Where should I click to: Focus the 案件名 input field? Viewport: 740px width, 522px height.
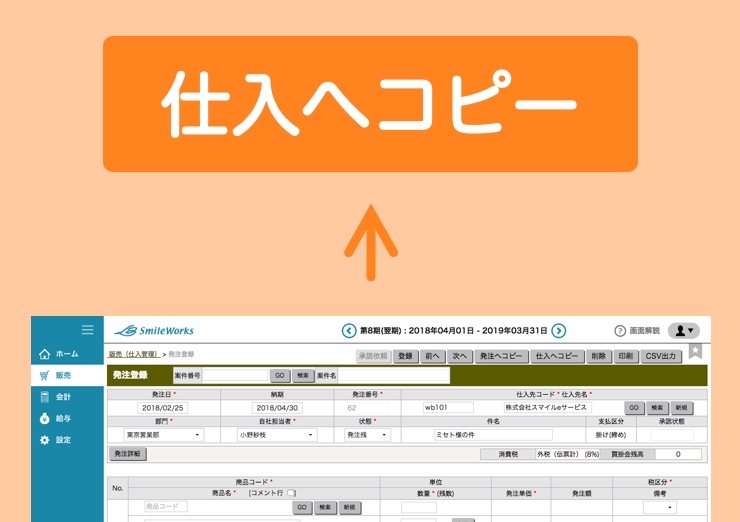click(394, 376)
